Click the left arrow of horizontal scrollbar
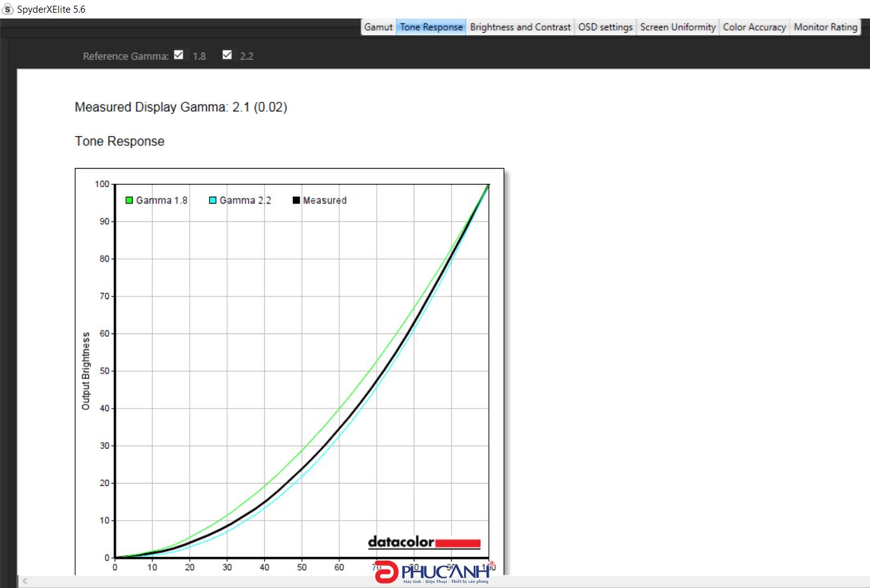Viewport: 870px width, 588px height. coord(25,582)
